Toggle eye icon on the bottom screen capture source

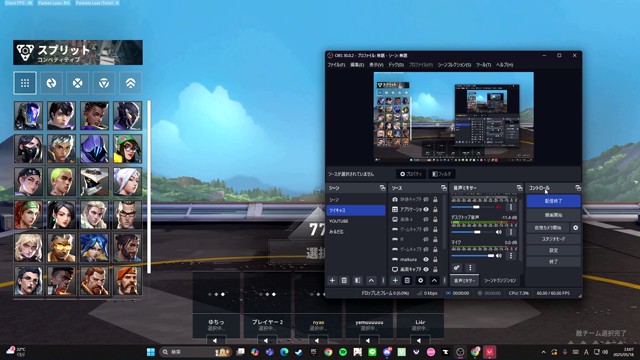(426, 269)
